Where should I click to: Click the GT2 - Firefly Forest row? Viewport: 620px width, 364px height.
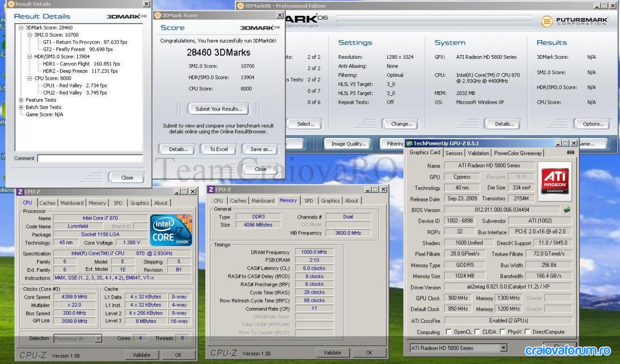coord(78,49)
